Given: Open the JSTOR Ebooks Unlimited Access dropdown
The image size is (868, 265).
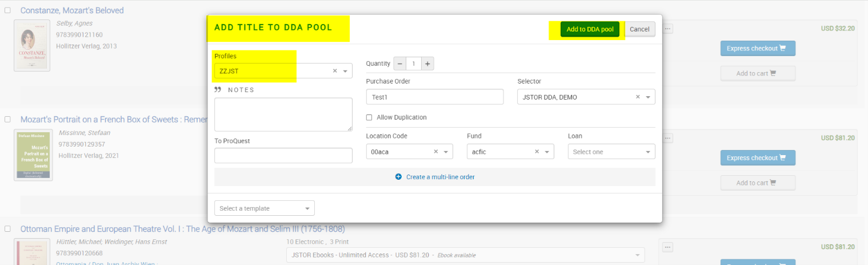Looking at the screenshot, I should (465, 255).
